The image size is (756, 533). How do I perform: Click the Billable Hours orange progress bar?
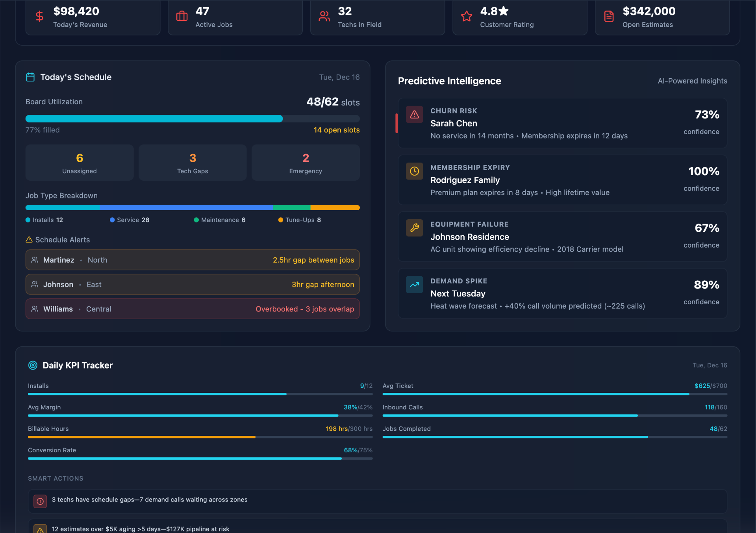coord(142,437)
